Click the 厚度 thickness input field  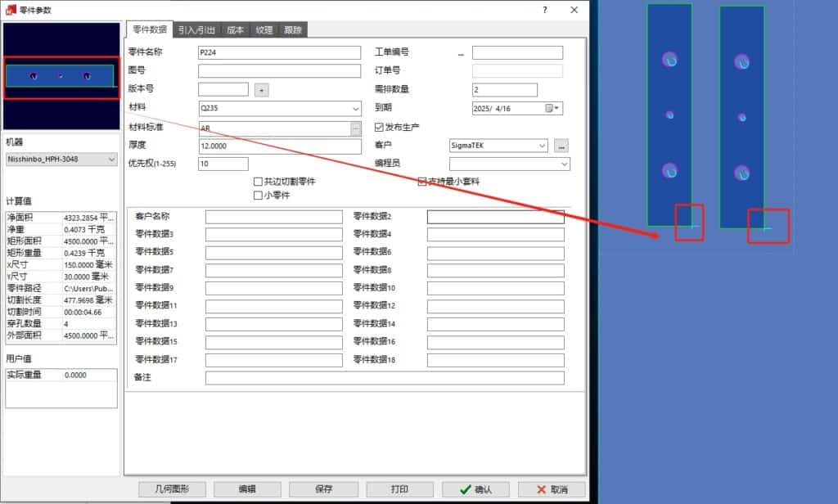(279, 146)
